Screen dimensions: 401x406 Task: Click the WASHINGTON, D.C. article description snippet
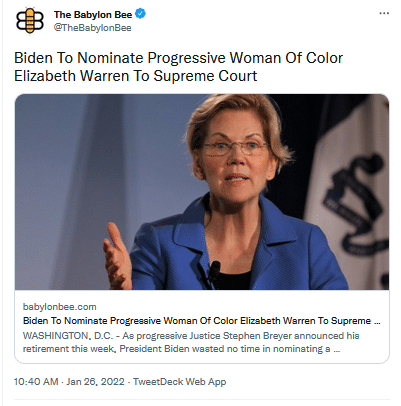pyautogui.click(x=191, y=342)
